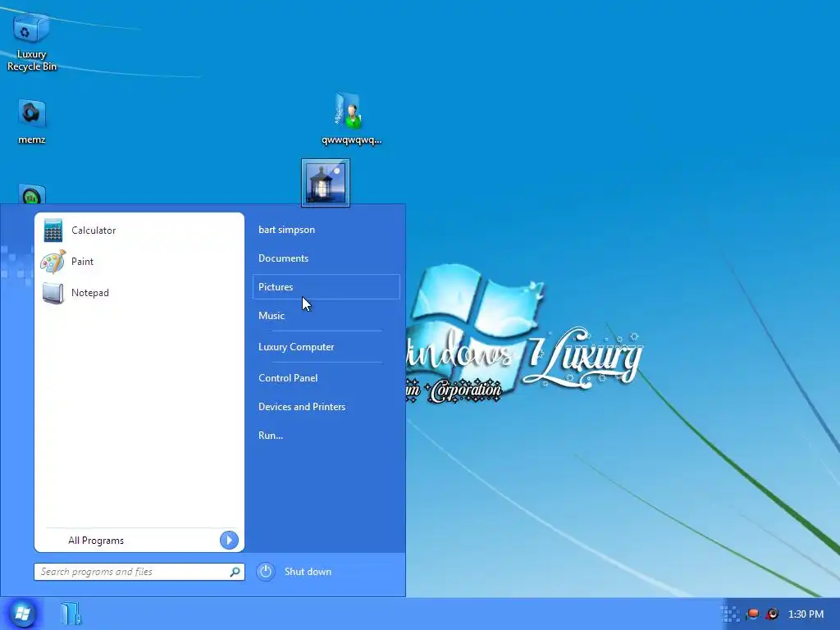Open the pinned explorer folder on taskbar
The width and height of the screenshot is (840, 630).
click(x=71, y=614)
